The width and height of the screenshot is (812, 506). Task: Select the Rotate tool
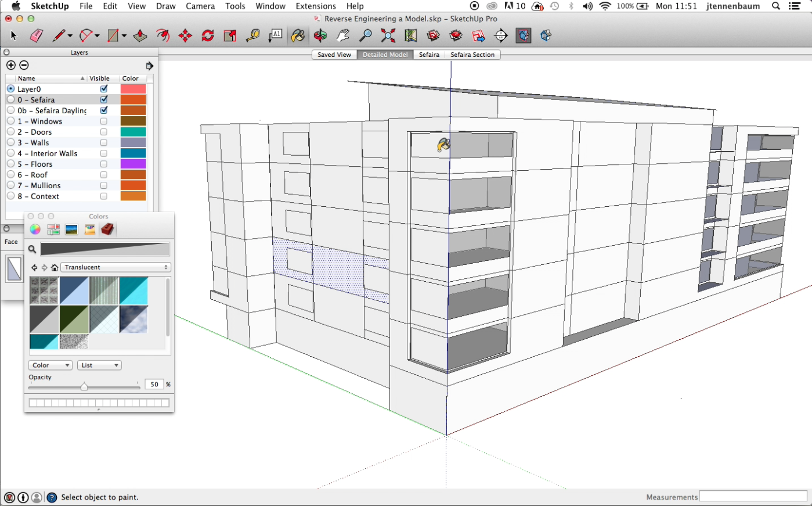208,36
